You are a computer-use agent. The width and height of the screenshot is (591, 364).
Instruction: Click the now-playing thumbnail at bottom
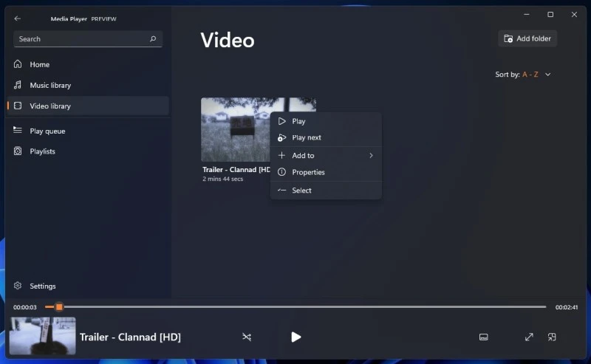[43, 336]
